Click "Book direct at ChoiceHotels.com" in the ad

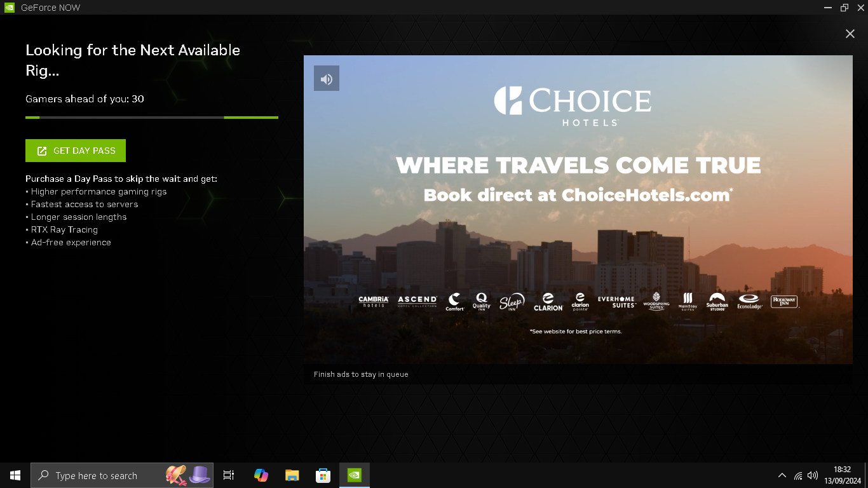[578, 195]
